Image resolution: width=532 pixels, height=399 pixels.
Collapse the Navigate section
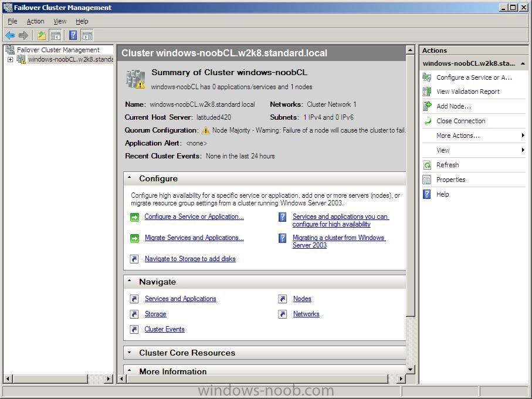pyautogui.click(x=129, y=280)
